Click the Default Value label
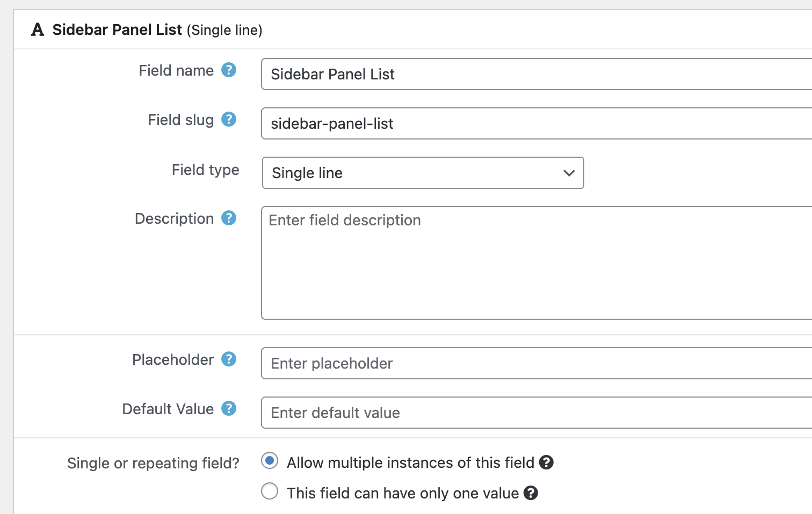Viewport: 812px width, 514px height. pos(168,409)
